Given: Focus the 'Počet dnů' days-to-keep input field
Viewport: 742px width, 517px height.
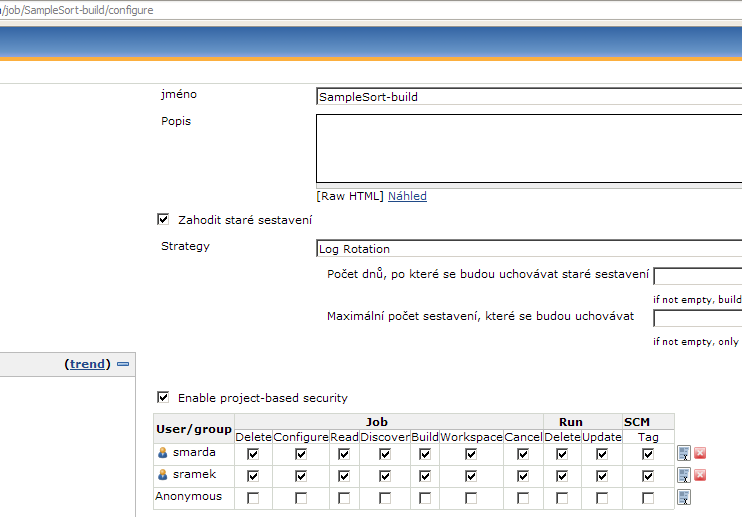Looking at the screenshot, I should click(697, 276).
